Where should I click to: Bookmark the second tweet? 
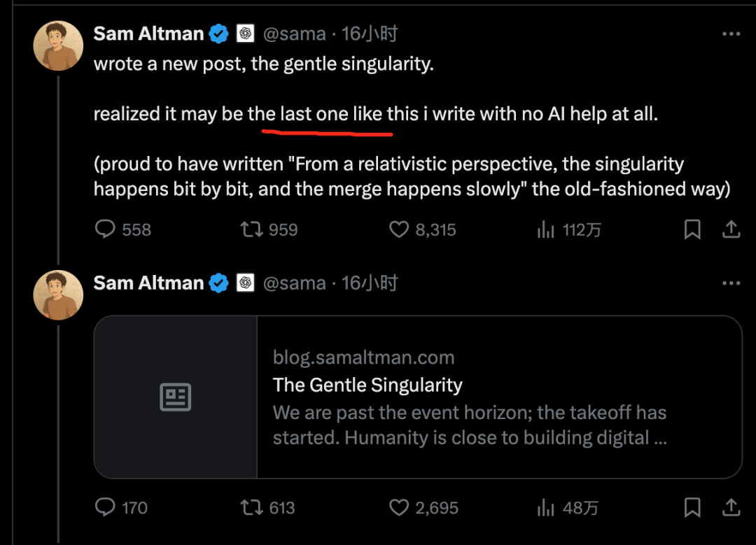pyautogui.click(x=692, y=507)
